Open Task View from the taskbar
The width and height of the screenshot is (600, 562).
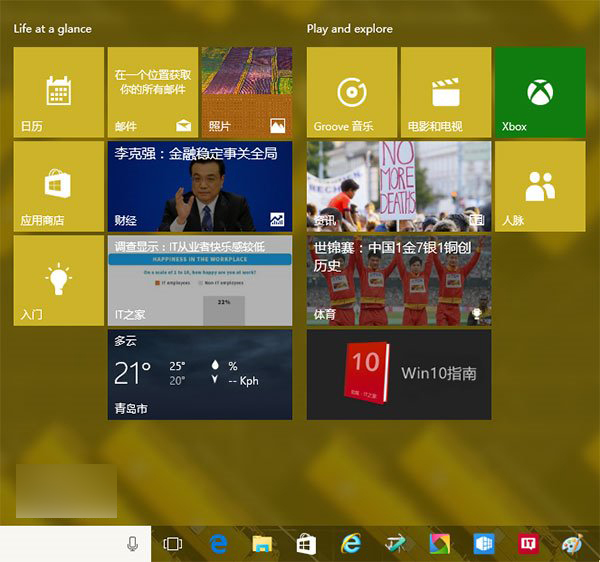pos(172,543)
